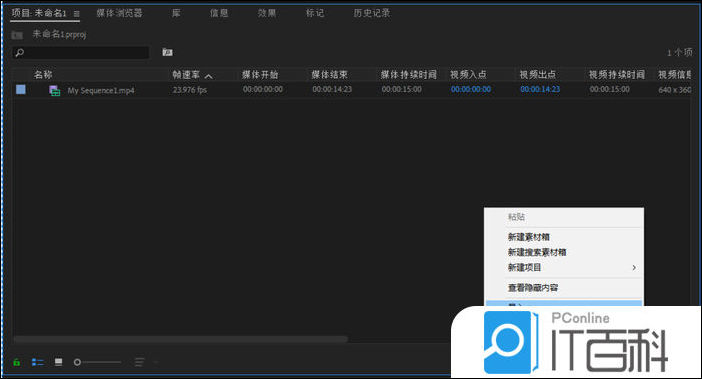Click the project search input field
This screenshot has height=379, width=702.
coord(81,53)
